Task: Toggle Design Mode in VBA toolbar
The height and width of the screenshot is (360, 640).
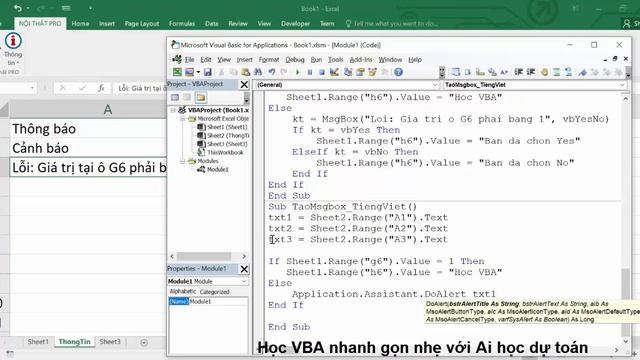Action: pyautogui.click(x=334, y=72)
